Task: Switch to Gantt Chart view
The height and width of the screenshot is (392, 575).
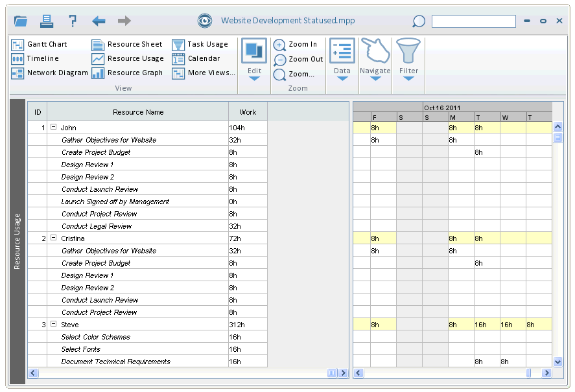Action: tap(39, 45)
